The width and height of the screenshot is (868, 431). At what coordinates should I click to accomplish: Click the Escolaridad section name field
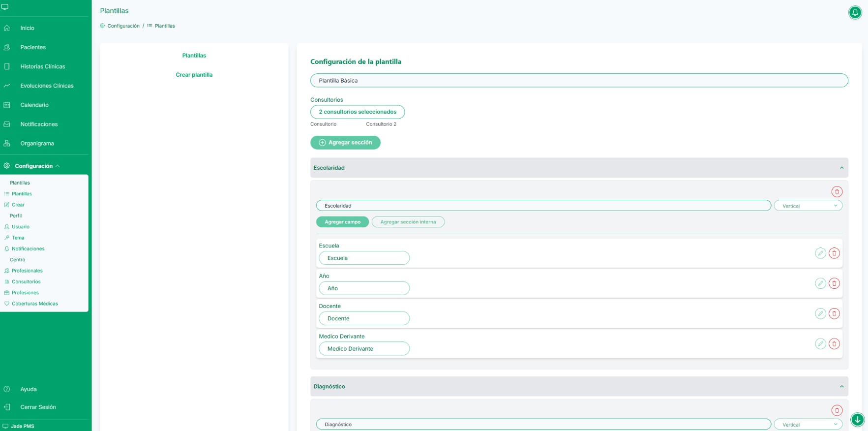(543, 206)
